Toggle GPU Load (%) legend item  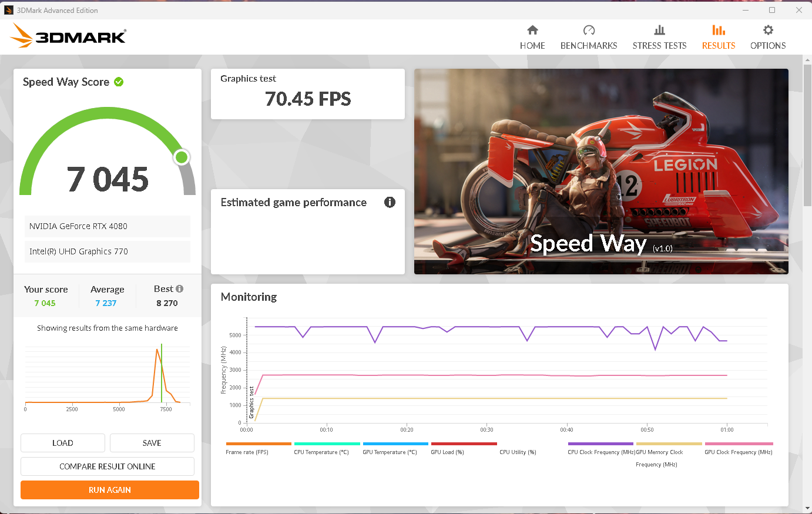[464, 448]
